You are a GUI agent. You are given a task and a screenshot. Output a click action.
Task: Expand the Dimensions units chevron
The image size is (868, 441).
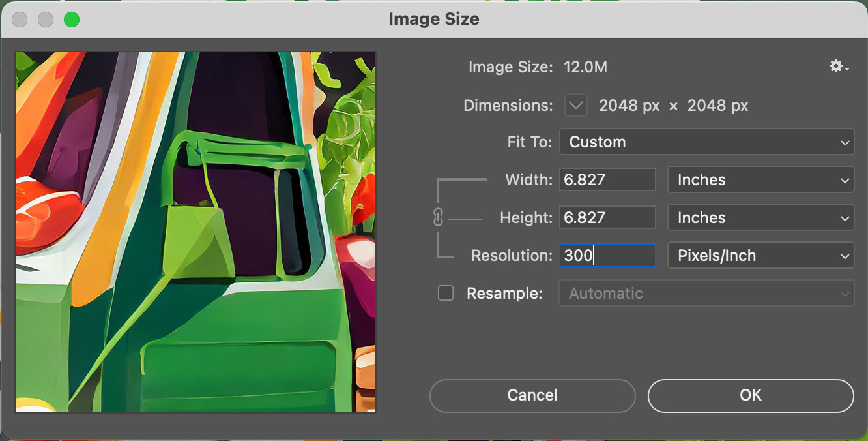pos(575,105)
